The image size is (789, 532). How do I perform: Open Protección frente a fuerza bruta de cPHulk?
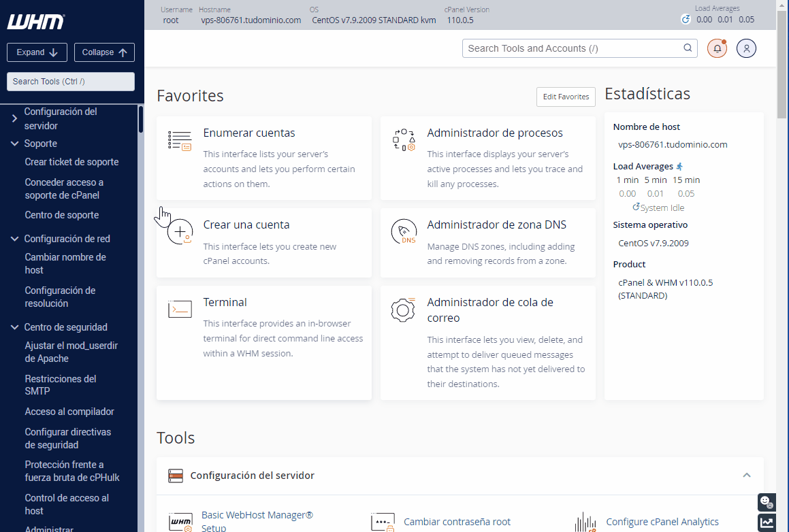coord(72,471)
